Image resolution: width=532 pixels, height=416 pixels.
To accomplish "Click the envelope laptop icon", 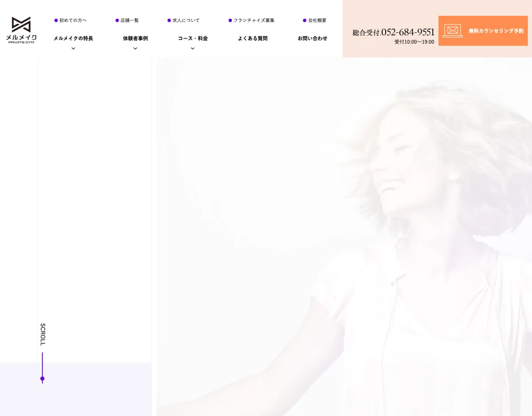I will [452, 31].
